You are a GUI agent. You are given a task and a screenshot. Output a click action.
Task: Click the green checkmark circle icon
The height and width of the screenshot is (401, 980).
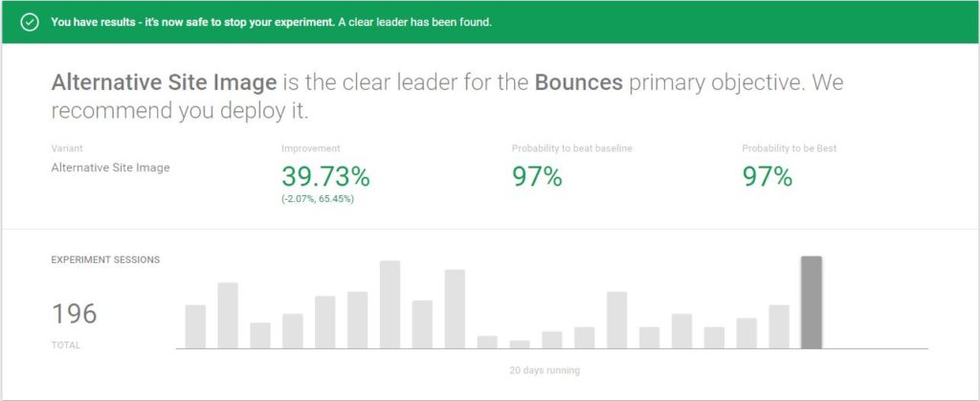(x=30, y=22)
